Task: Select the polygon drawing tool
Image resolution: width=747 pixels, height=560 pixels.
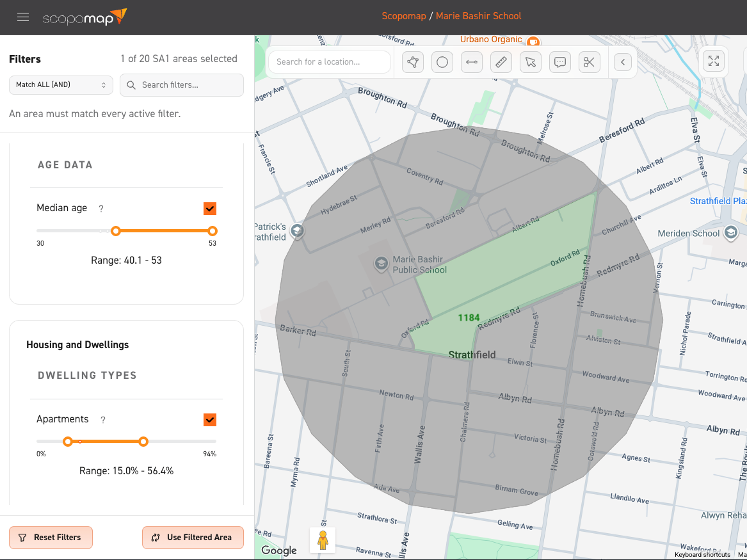Action: (413, 62)
